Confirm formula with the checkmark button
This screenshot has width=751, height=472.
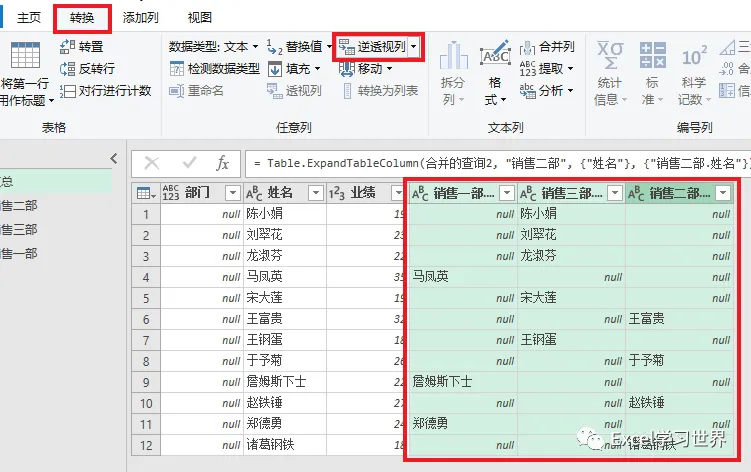point(189,163)
